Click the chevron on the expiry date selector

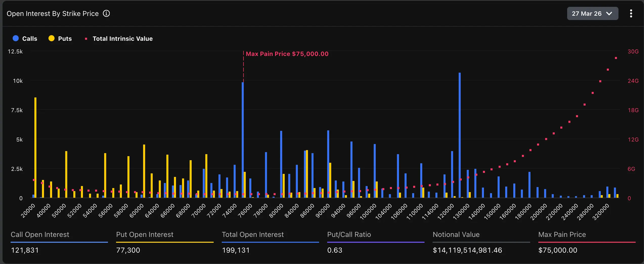coord(609,13)
